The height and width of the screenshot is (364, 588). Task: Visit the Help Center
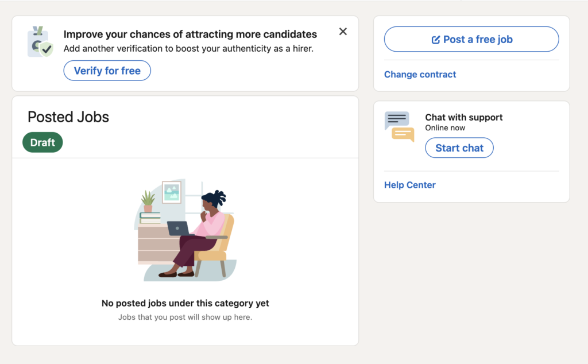click(409, 185)
